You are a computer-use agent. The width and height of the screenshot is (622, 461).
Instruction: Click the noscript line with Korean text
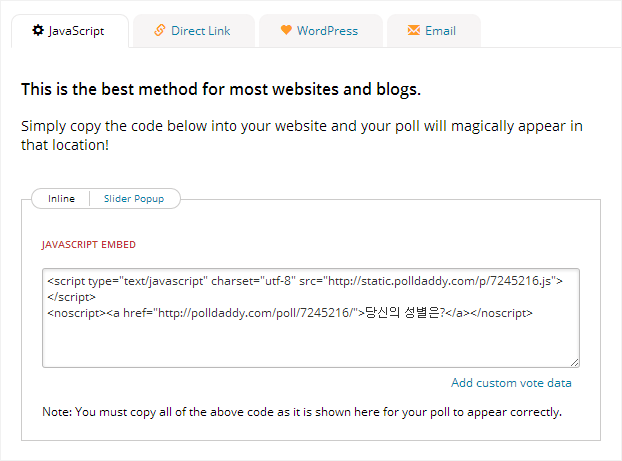(x=290, y=313)
